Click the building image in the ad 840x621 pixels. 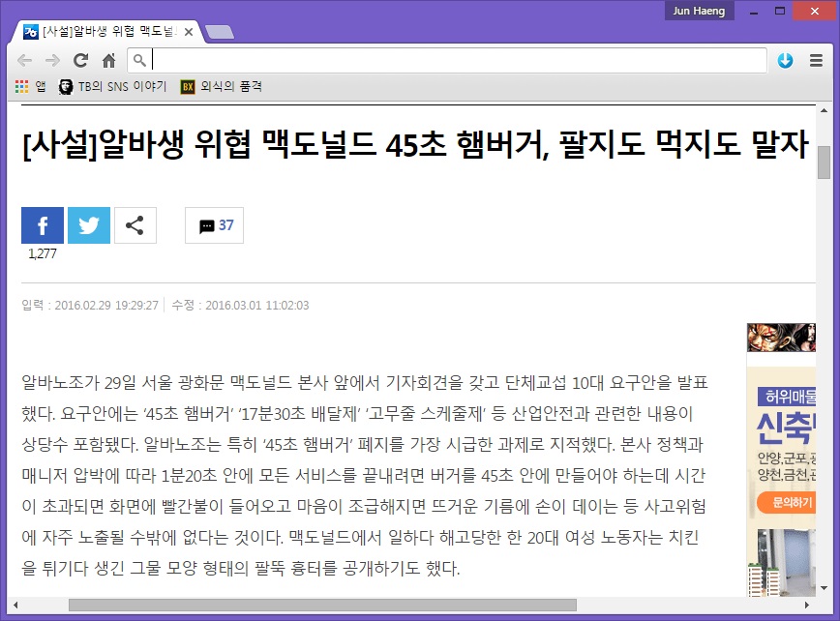pyautogui.click(x=781, y=562)
